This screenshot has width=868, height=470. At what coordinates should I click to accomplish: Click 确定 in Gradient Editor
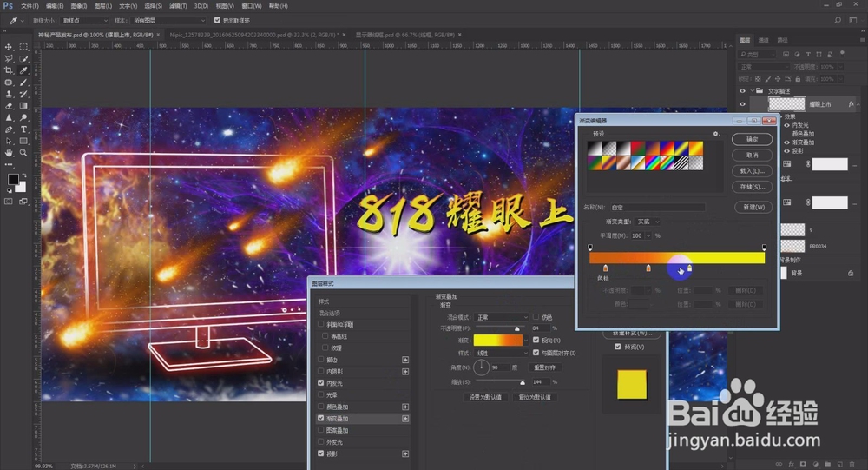752,139
